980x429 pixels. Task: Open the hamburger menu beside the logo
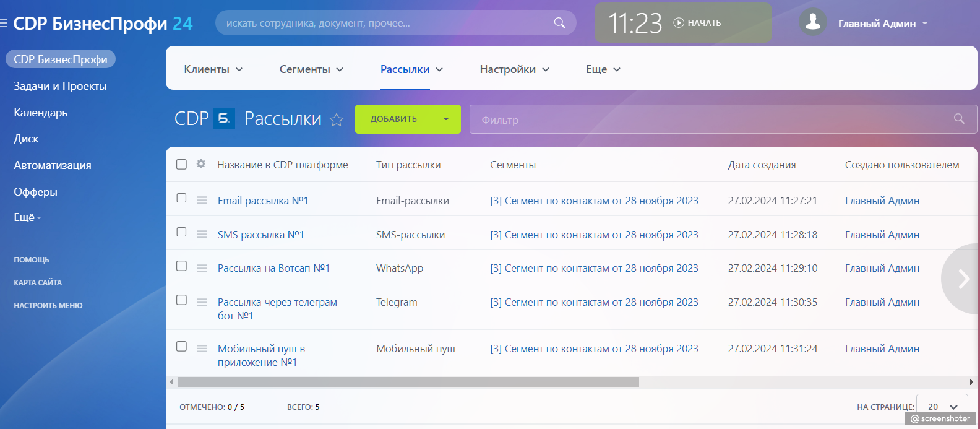tap(4, 24)
